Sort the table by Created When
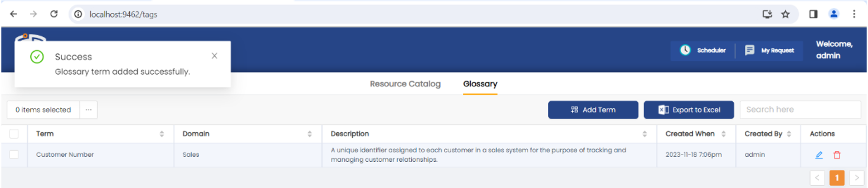Screen dimensions: 868x188 click(x=724, y=134)
